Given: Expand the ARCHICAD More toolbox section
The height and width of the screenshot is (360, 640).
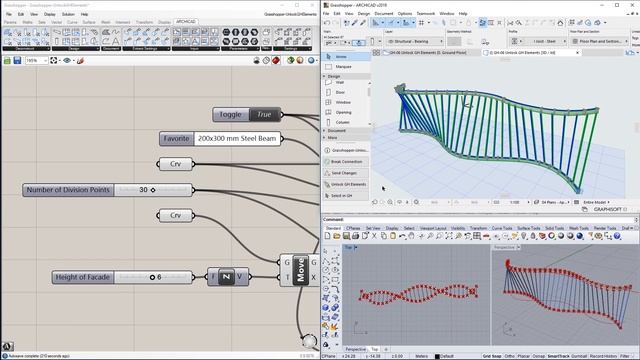Looking at the screenshot, I should (x=346, y=138).
